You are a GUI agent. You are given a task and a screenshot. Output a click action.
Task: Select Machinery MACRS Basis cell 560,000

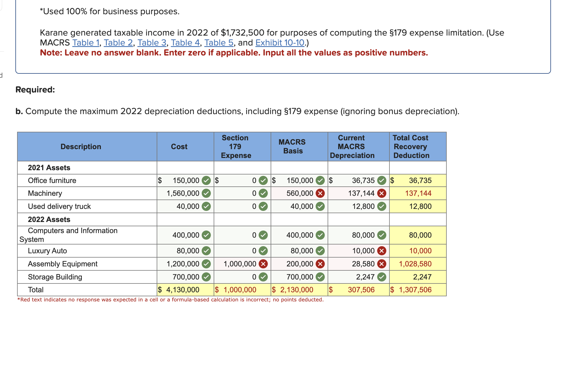[x=299, y=194]
